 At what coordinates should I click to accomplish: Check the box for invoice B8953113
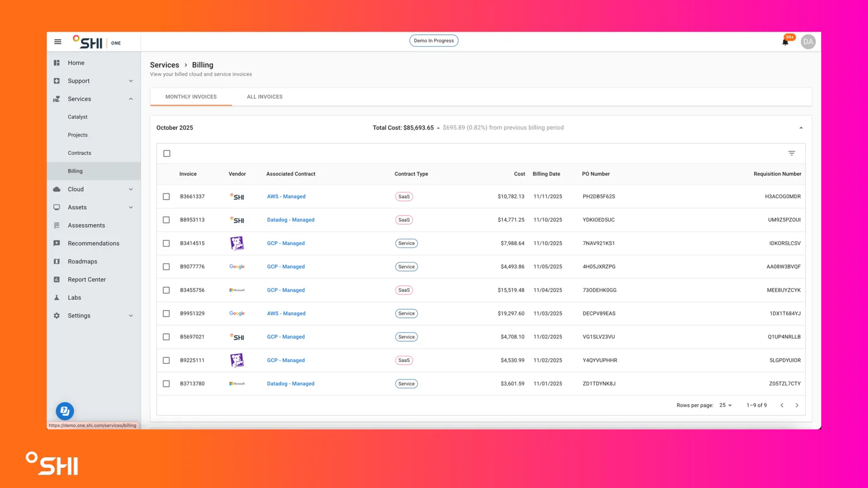click(167, 220)
